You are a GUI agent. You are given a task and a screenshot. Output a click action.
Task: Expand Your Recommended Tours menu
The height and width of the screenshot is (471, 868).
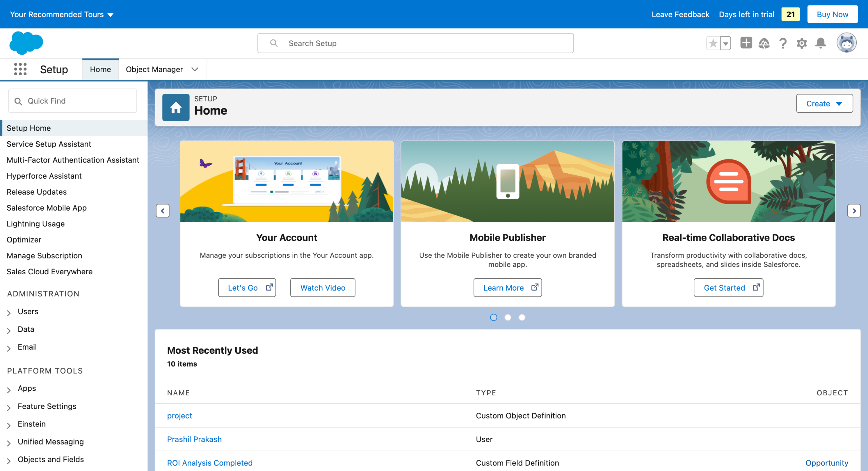point(62,14)
